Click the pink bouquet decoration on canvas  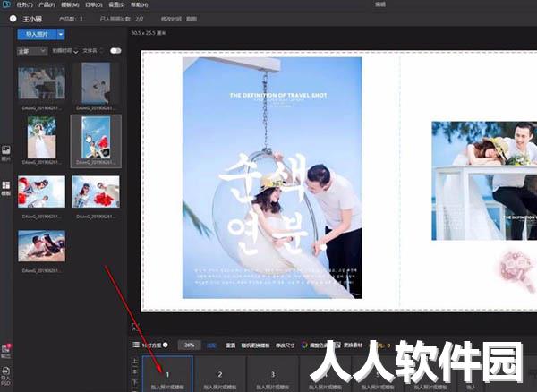point(517,270)
